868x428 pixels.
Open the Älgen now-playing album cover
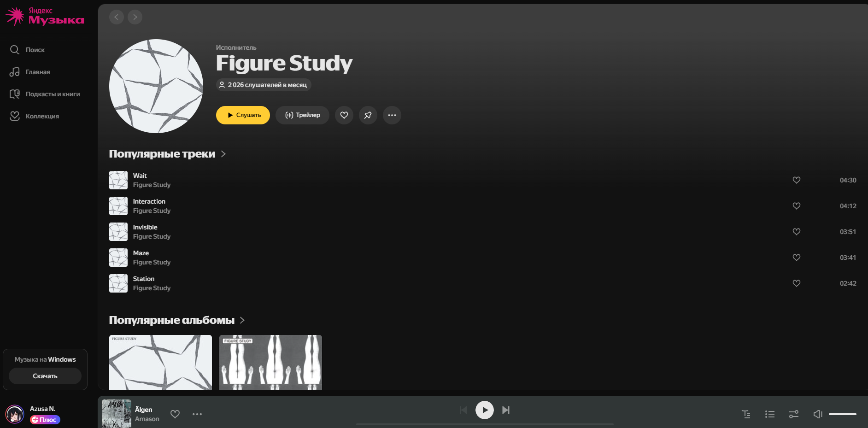(x=117, y=414)
